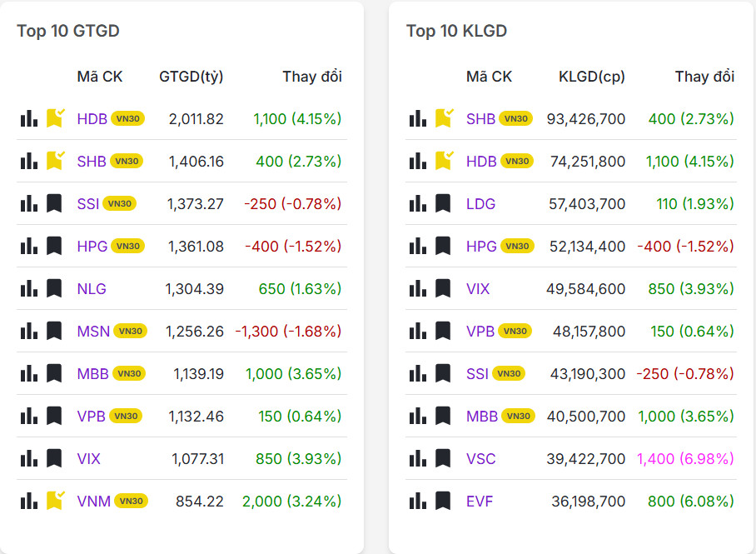Open the EVF stock symbol link
This screenshot has height=554, width=756.
(x=480, y=501)
